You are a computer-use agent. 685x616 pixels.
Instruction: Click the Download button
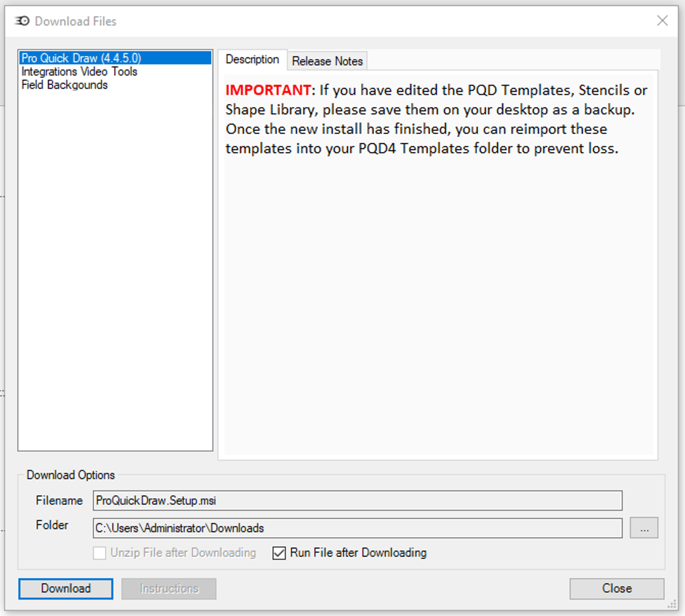pos(66,588)
